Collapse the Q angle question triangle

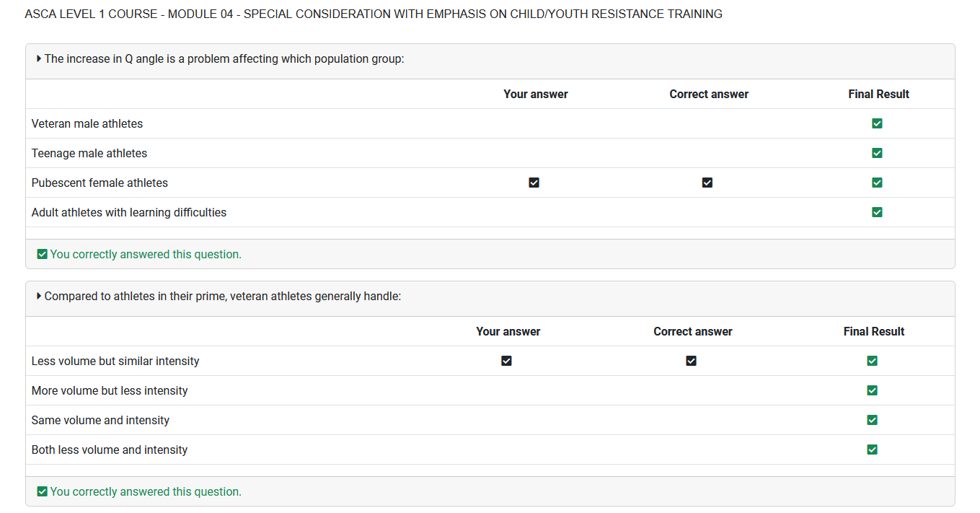(x=39, y=58)
